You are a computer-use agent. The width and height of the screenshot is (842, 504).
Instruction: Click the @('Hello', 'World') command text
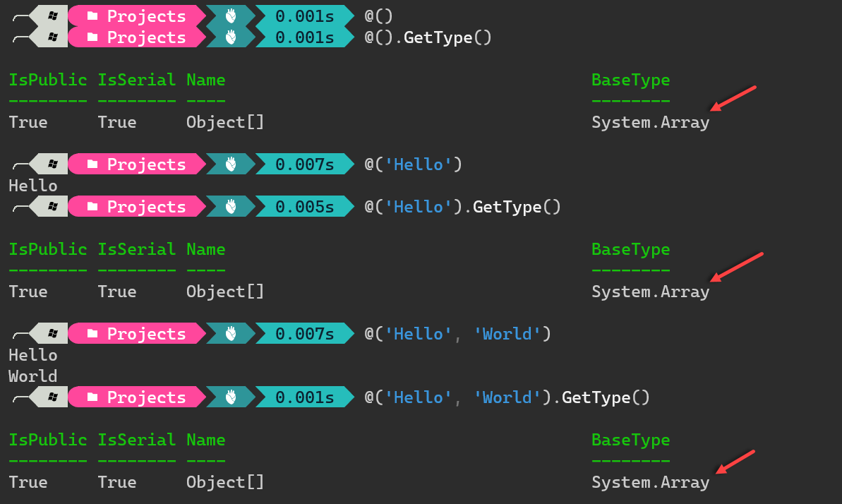coord(457,334)
